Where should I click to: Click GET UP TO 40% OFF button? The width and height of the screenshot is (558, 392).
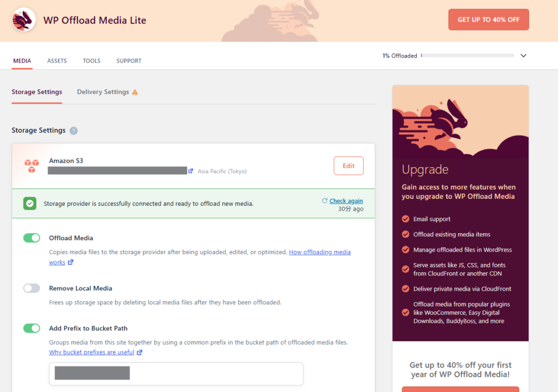point(488,20)
